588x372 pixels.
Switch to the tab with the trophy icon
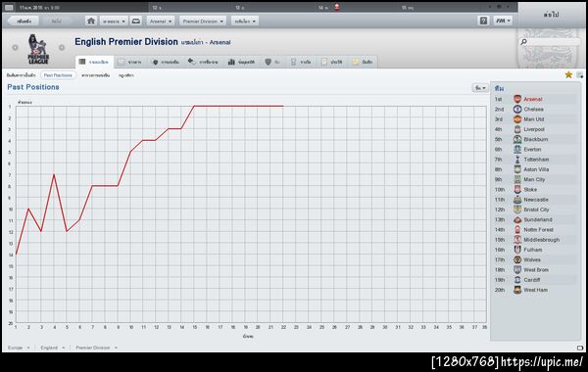tap(301, 62)
